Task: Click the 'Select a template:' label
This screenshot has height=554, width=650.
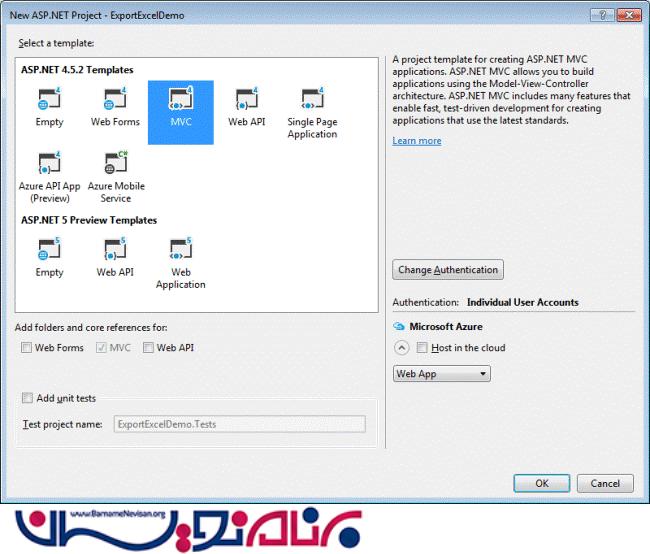Action: click(x=56, y=43)
